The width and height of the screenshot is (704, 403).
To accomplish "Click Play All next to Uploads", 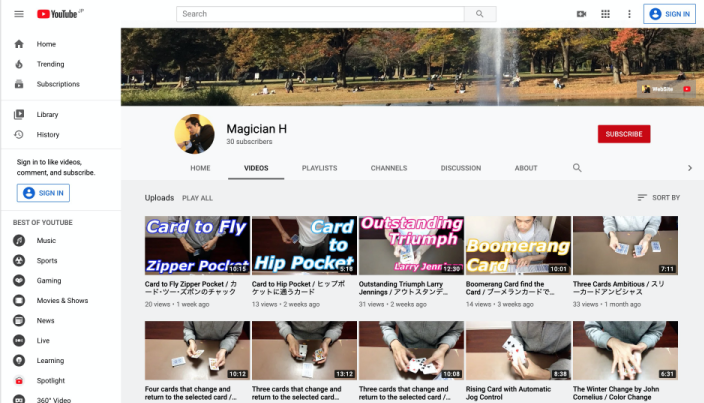I will 197,198.
